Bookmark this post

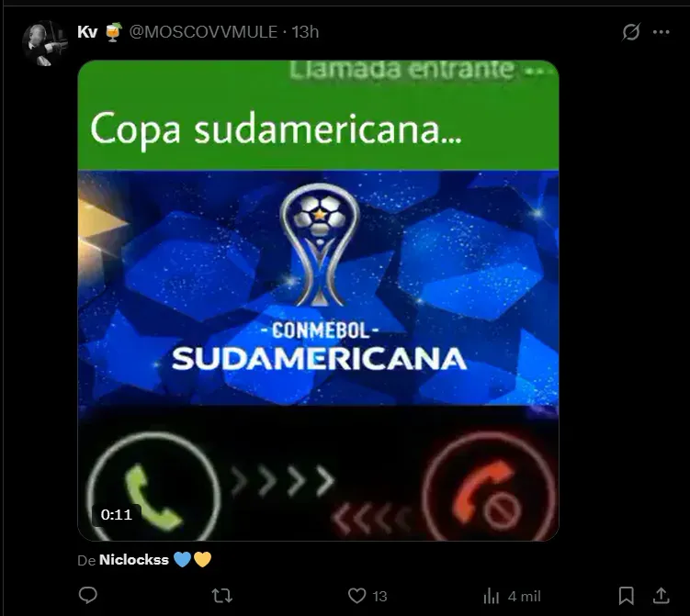627,596
